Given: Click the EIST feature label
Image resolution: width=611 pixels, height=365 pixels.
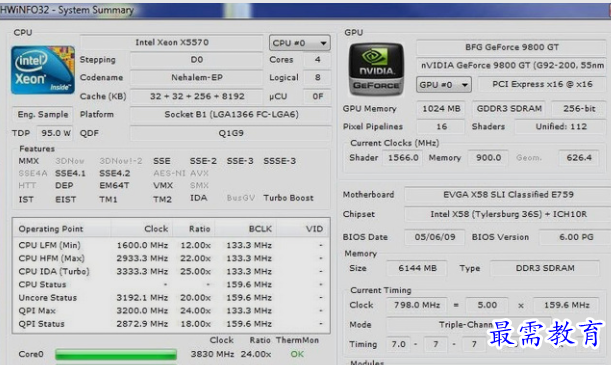Looking at the screenshot, I should click(65, 199).
